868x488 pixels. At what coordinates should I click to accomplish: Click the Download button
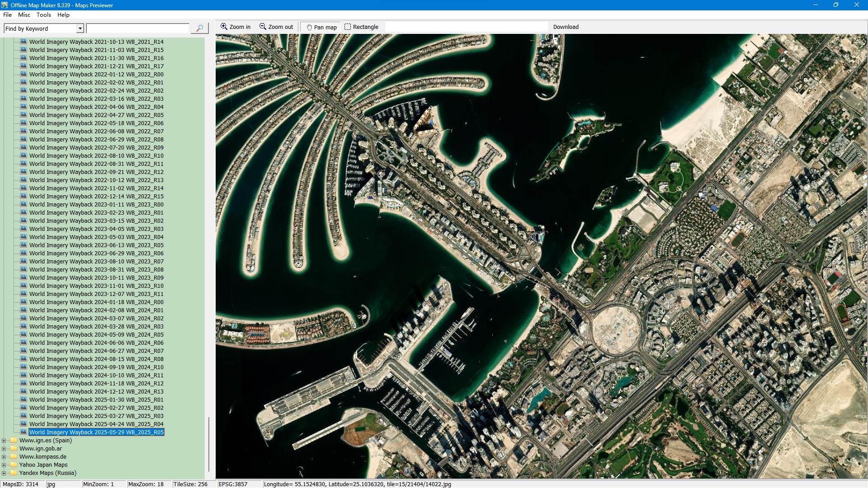pos(566,27)
